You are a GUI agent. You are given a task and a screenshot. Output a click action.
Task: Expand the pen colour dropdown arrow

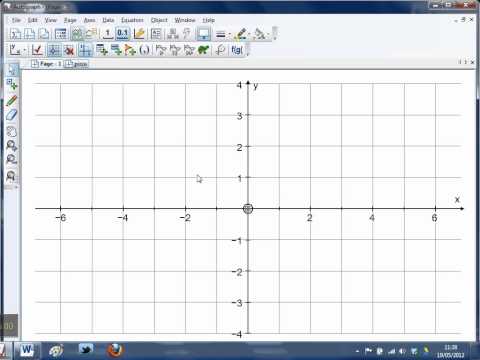250,34
